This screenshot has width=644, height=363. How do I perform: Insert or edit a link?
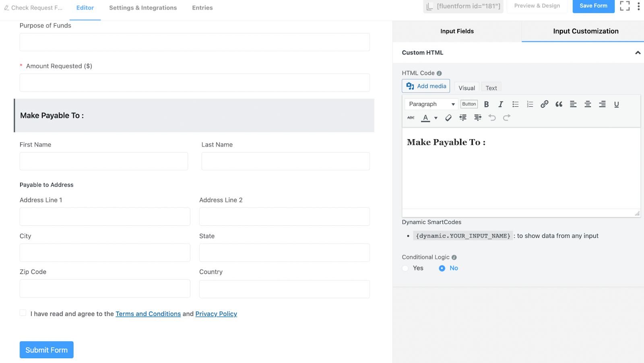pyautogui.click(x=544, y=104)
